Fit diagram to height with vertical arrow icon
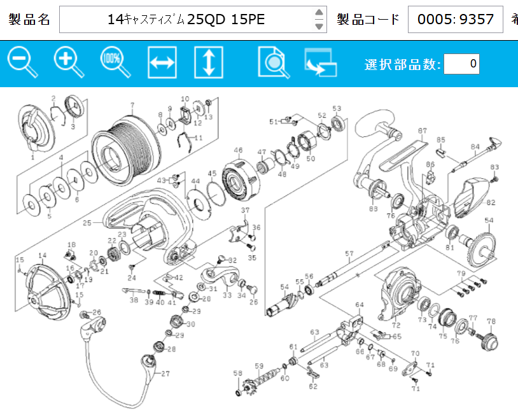Screen dimensions: 518x420 pos(209,62)
